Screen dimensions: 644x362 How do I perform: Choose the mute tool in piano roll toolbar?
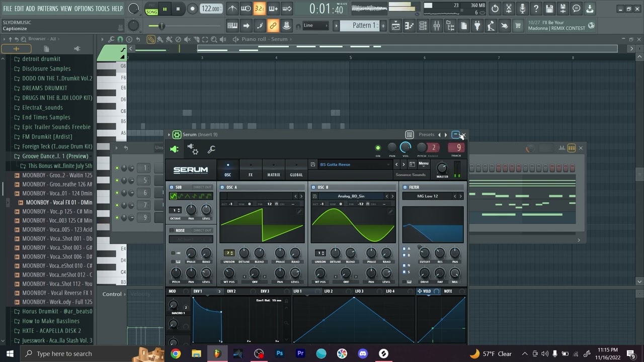tap(187, 39)
